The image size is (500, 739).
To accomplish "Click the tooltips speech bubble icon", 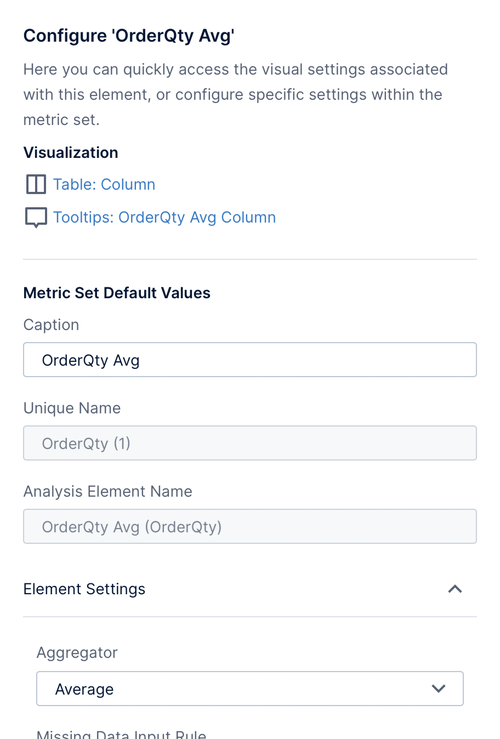I will pos(36,218).
